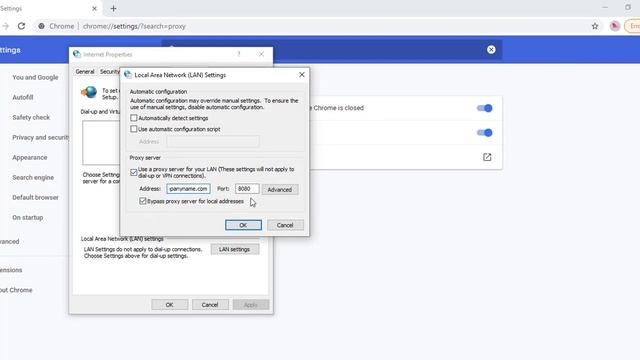Click Cancel in Internet Properties window
Image resolution: width=640 pixels, height=360 pixels.
click(x=210, y=305)
